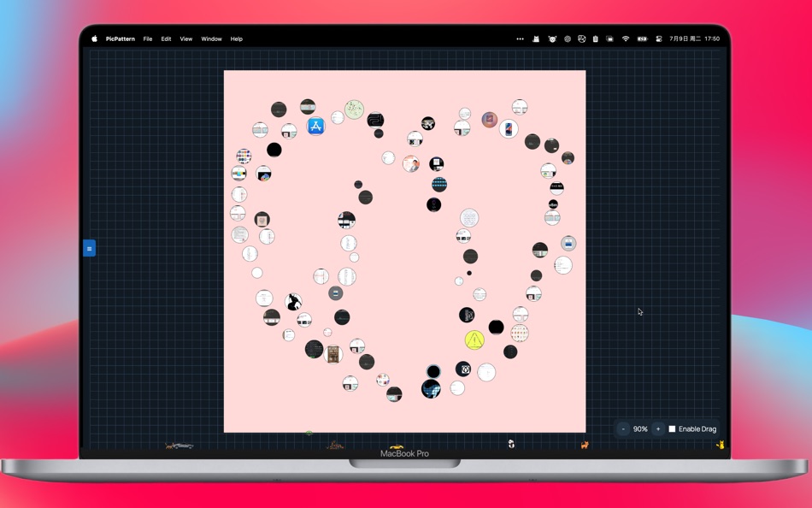Open the PicPattern application menu

coord(119,38)
